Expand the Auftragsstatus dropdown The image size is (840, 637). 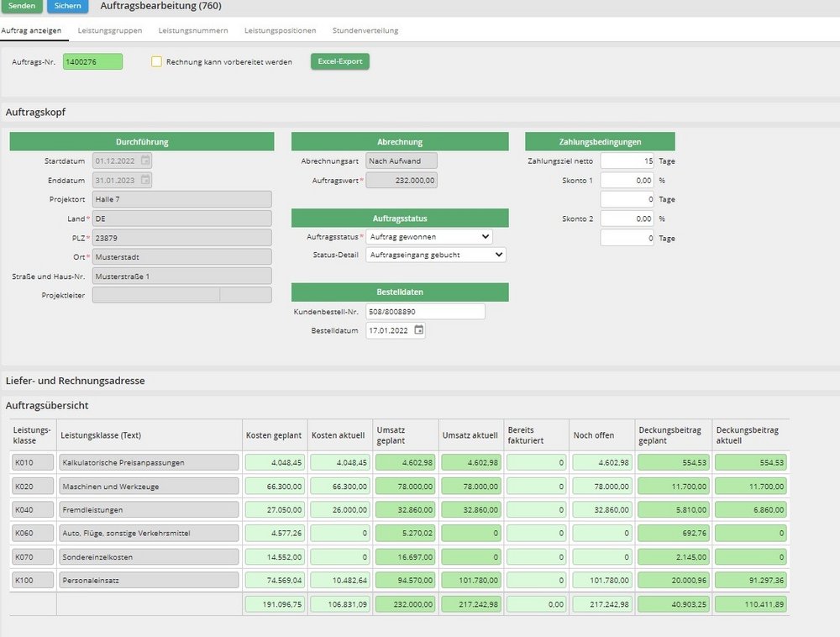(x=429, y=236)
